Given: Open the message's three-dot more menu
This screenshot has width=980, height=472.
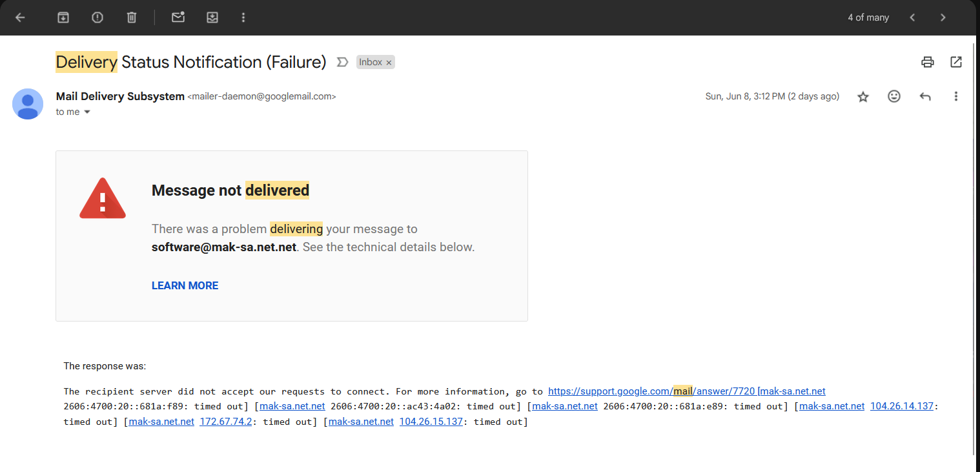Looking at the screenshot, I should click(956, 96).
